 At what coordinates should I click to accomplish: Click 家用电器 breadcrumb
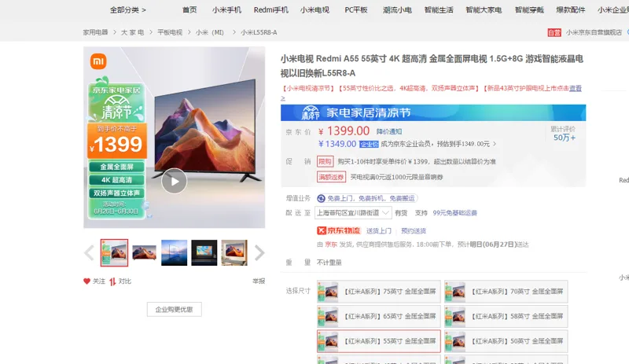point(95,32)
